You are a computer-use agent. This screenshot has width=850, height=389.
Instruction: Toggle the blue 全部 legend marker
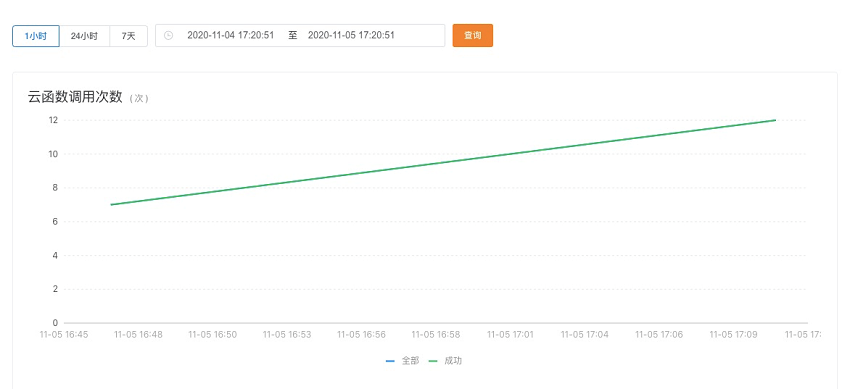pos(390,361)
